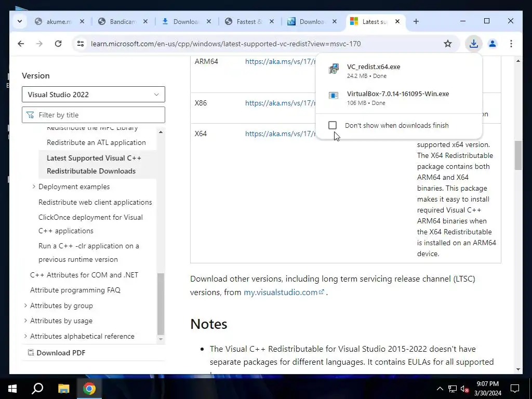The height and width of the screenshot is (399, 532).
Task: Bookmark this page with the star icon
Action: [448, 44]
